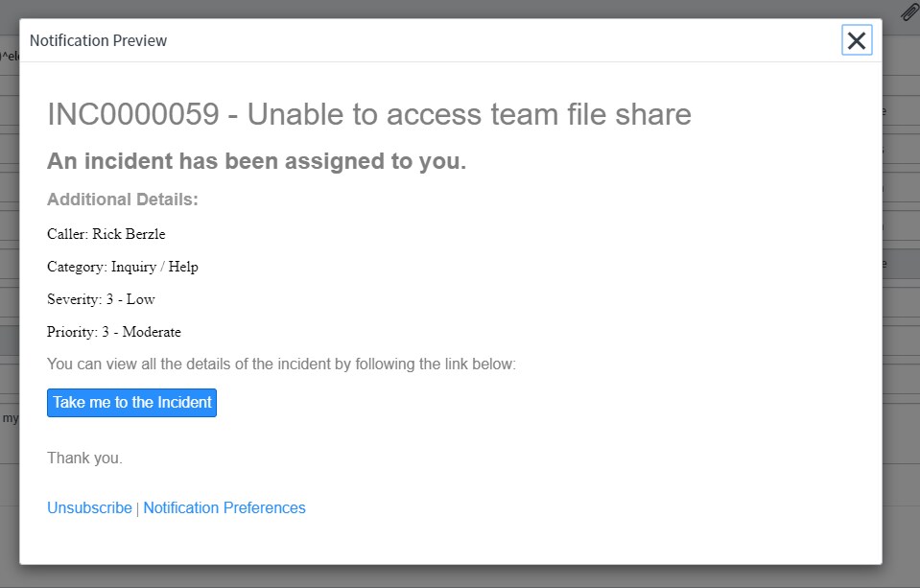
Task: Click the Thank you. closing text
Action: point(84,459)
